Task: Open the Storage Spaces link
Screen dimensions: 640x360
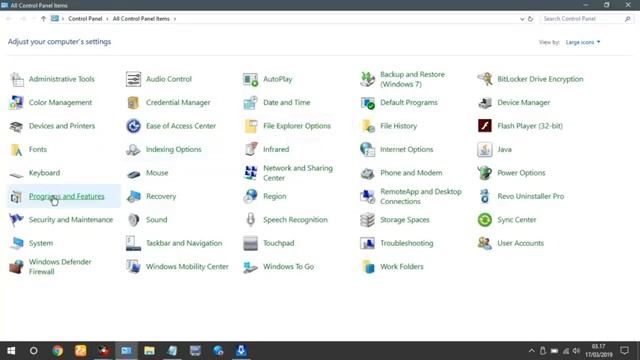Action: (x=405, y=220)
